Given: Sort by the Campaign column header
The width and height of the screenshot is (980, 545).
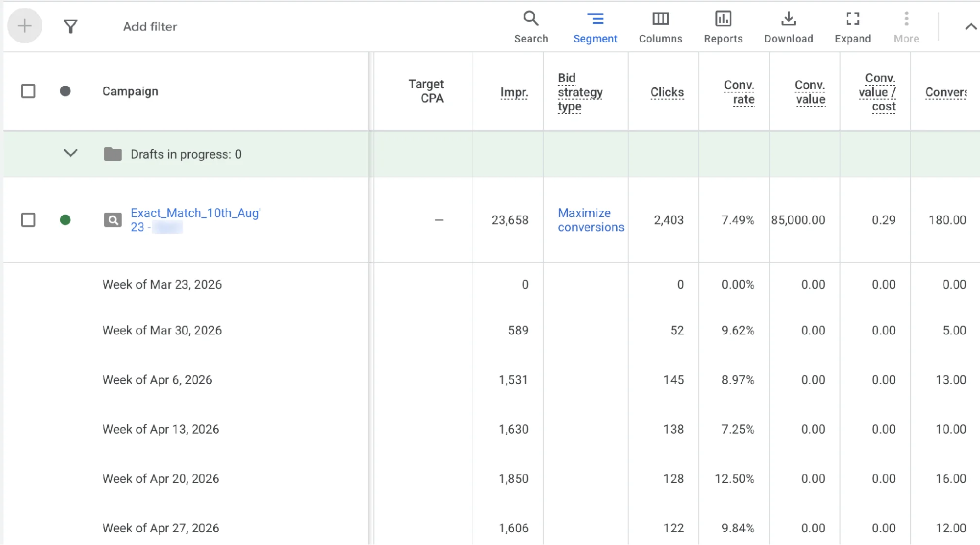Looking at the screenshot, I should coord(130,91).
